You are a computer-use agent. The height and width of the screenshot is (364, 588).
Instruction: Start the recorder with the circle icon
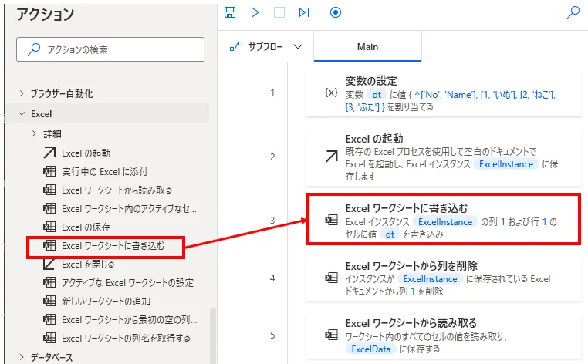click(335, 12)
